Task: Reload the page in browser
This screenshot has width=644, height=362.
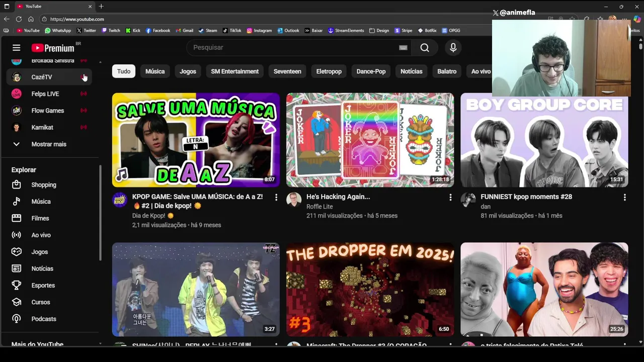Action: 19,19
